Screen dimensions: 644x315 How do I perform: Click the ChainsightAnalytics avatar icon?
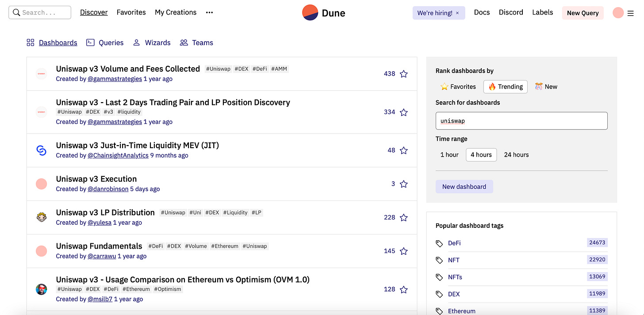[x=41, y=150]
